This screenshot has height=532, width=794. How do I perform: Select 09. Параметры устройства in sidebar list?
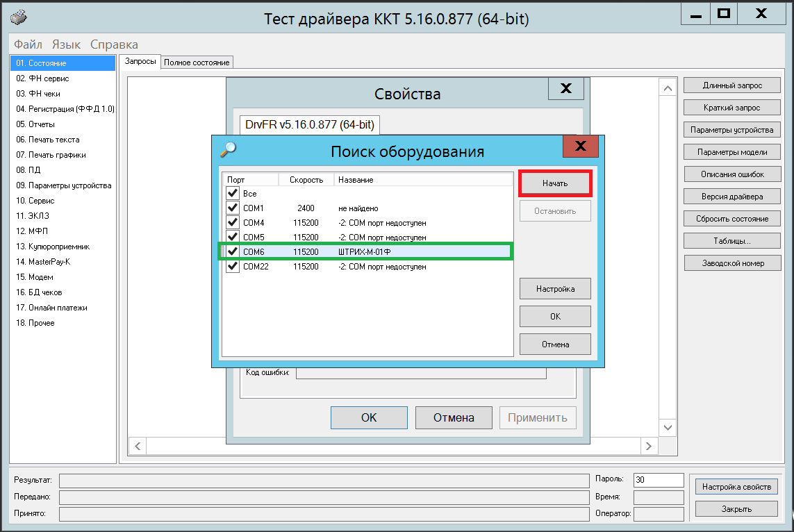64,185
